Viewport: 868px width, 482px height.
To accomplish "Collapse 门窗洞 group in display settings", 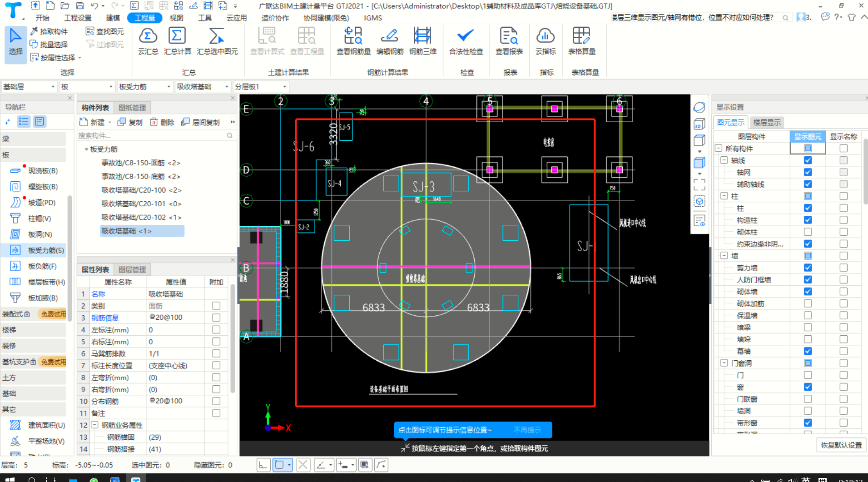I will pos(724,363).
